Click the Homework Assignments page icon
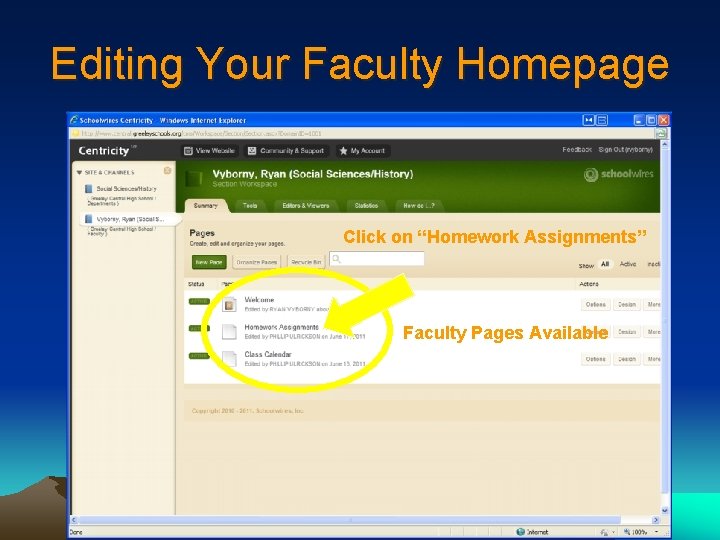 229,332
